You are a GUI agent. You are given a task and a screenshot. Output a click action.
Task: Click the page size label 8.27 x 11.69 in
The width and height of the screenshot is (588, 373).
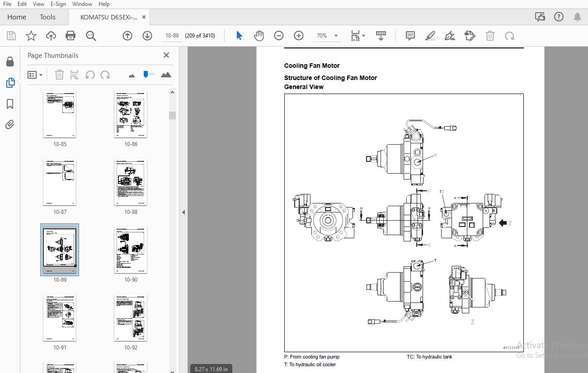coord(211,369)
